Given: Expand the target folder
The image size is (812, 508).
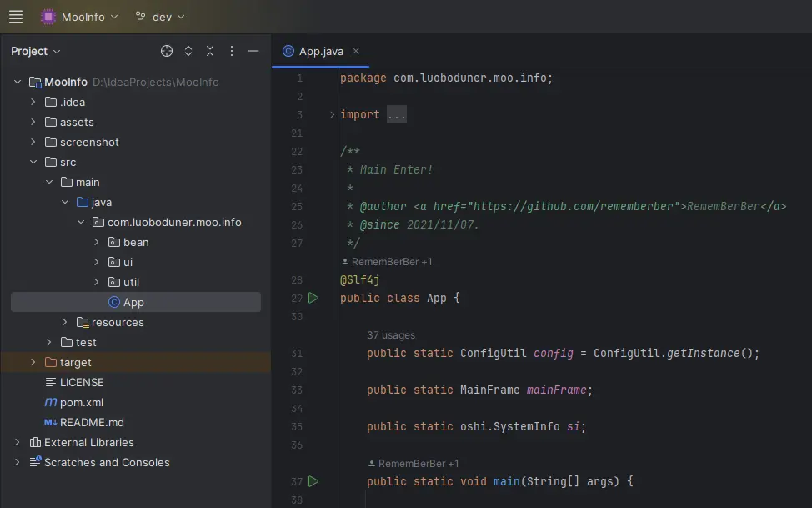Looking at the screenshot, I should click(x=33, y=362).
